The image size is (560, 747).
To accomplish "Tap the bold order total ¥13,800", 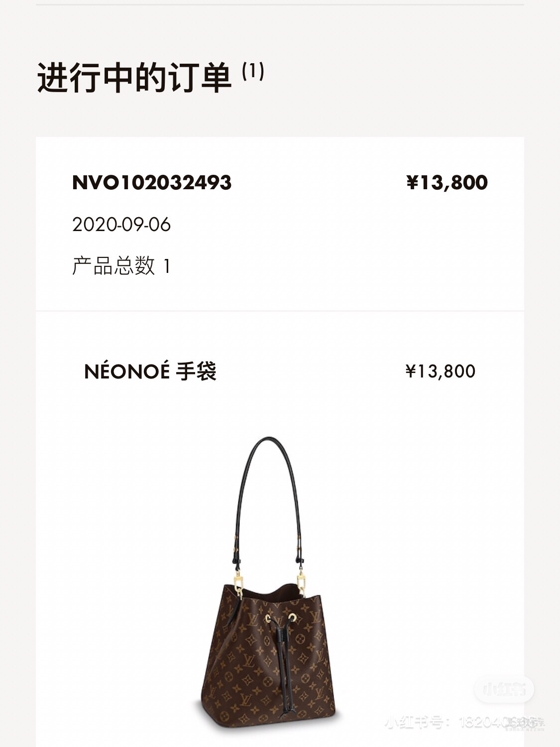I will [447, 182].
